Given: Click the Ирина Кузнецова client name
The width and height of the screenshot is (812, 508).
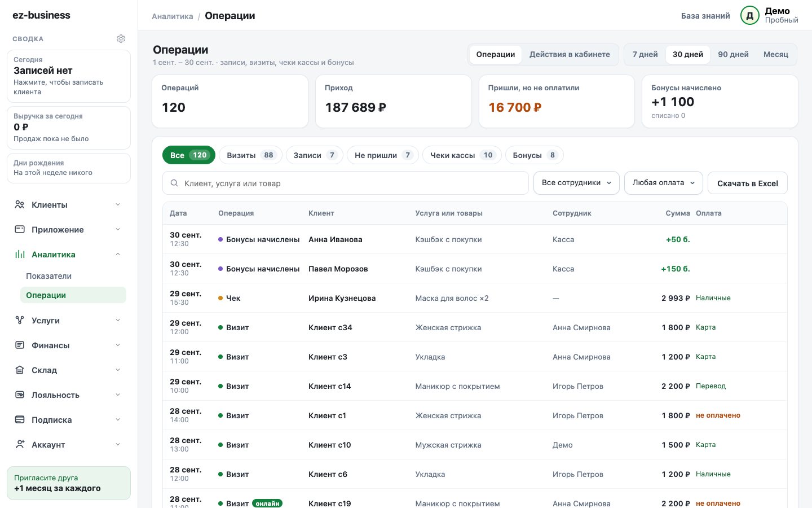Looking at the screenshot, I should pyautogui.click(x=342, y=298).
